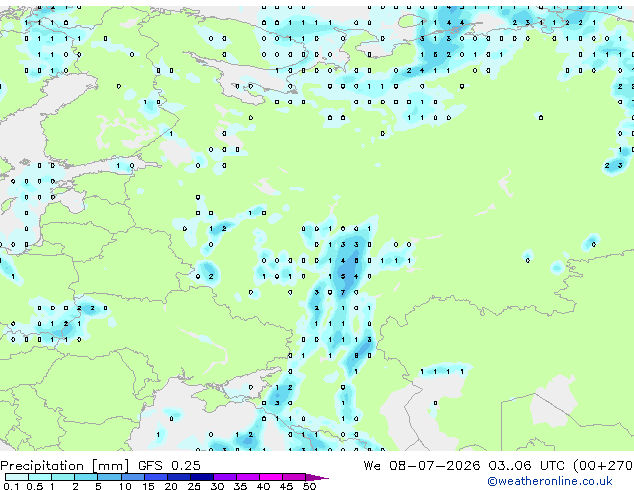The image size is (634, 490).
Task: Click the '10' legend label
Action: point(125,486)
